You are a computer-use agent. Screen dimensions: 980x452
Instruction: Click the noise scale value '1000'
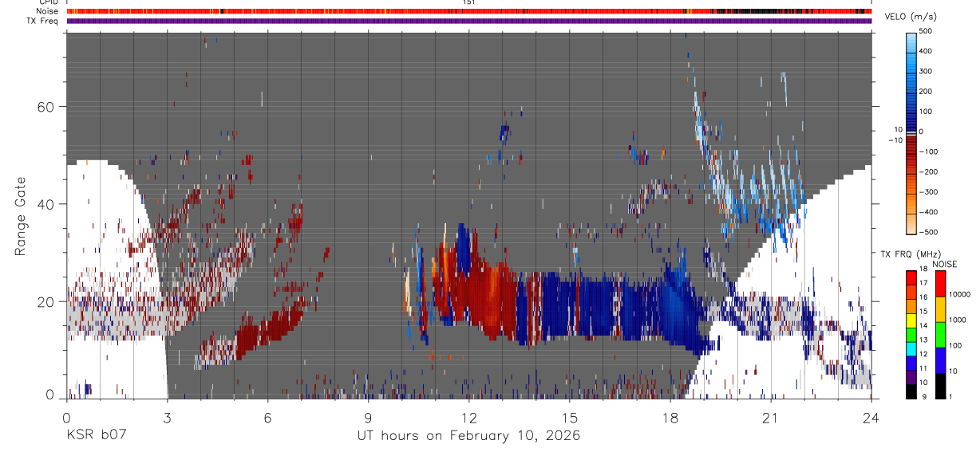958,320
